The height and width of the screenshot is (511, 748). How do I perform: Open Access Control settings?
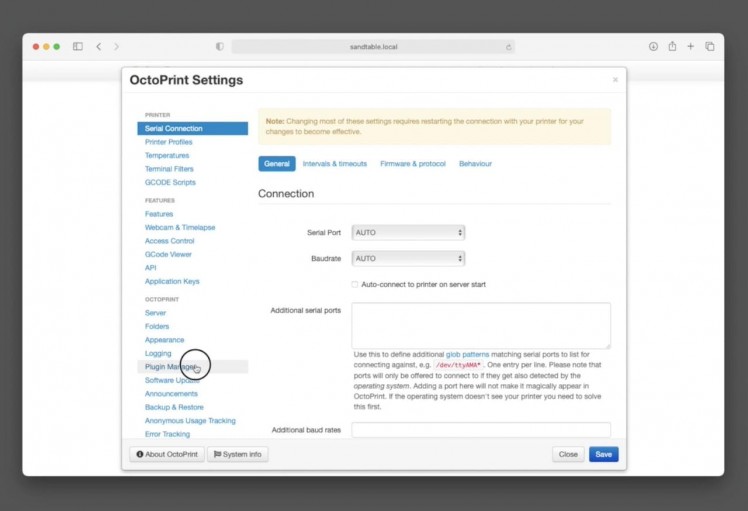tap(169, 241)
